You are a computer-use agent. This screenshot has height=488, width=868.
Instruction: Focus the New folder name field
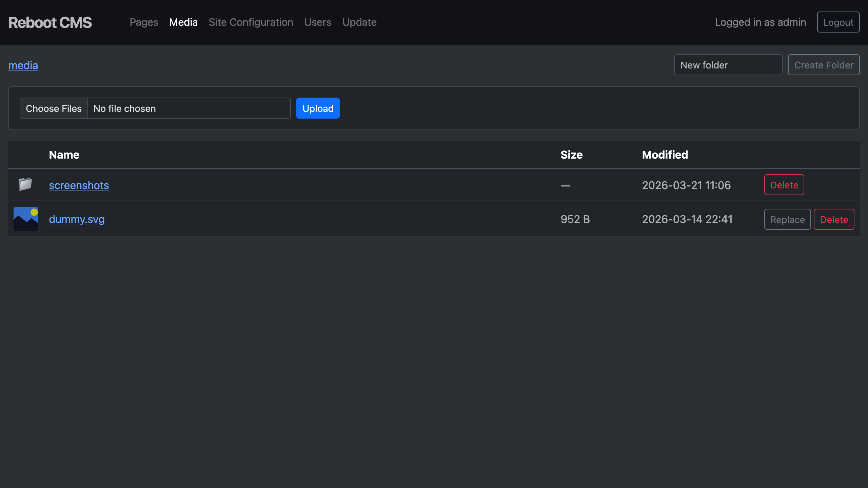[728, 65]
